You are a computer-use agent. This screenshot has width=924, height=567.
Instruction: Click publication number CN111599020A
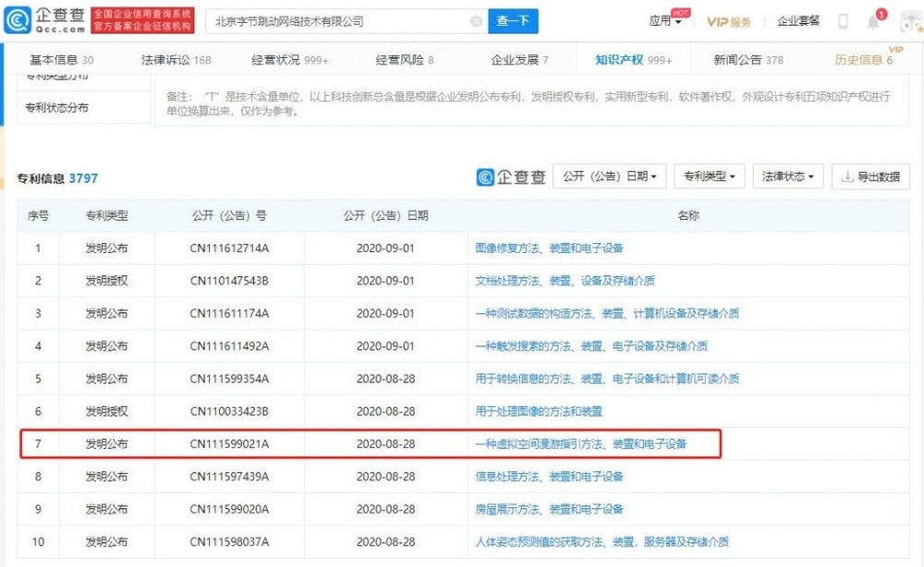229,510
